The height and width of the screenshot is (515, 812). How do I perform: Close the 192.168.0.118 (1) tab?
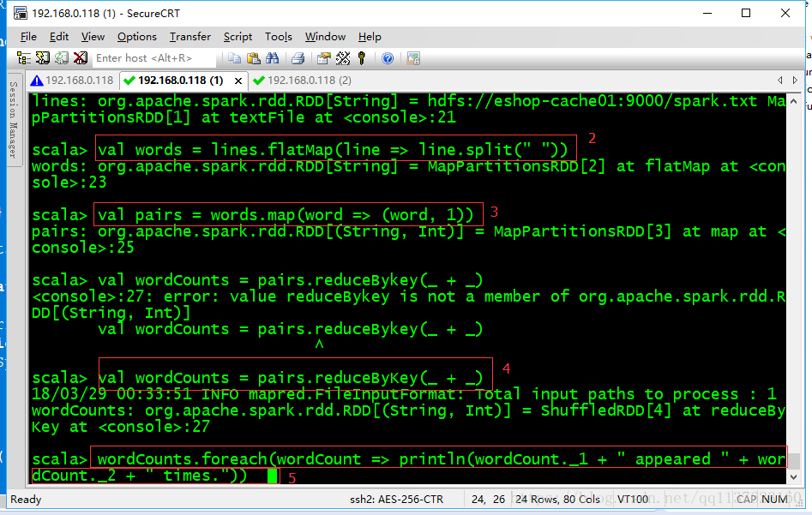(238, 81)
